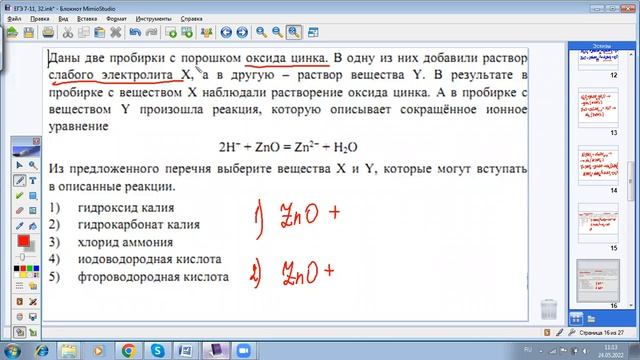Select the Insert image tool
This screenshot has height=360, width=640.
[33, 211]
